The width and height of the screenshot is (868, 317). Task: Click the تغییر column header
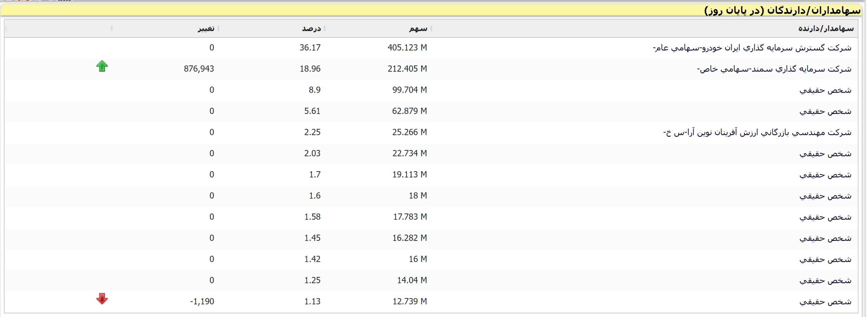(x=206, y=28)
